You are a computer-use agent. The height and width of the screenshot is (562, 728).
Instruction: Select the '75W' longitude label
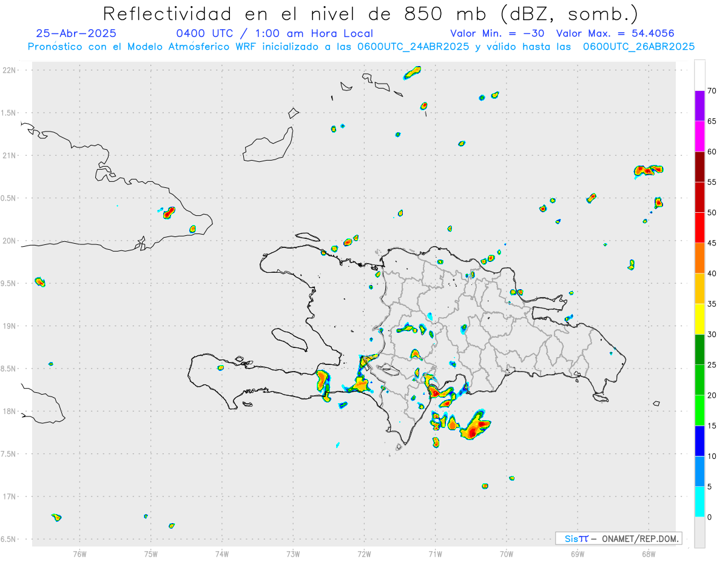(x=151, y=554)
